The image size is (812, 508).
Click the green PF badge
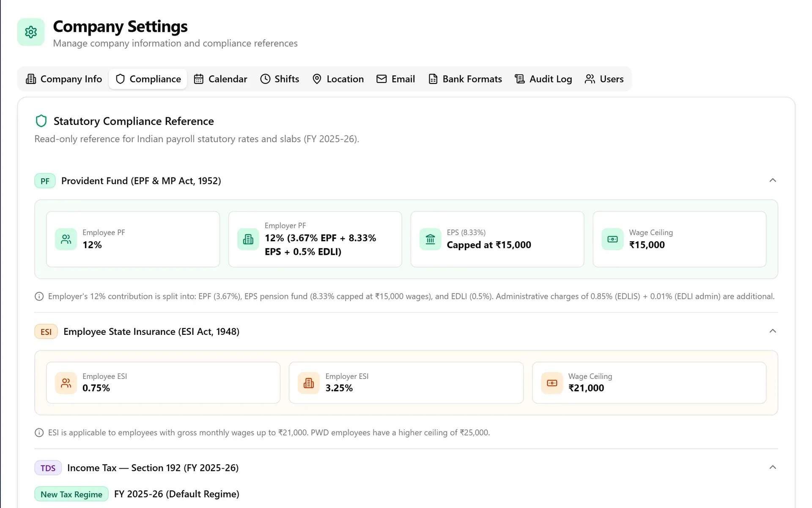45,181
